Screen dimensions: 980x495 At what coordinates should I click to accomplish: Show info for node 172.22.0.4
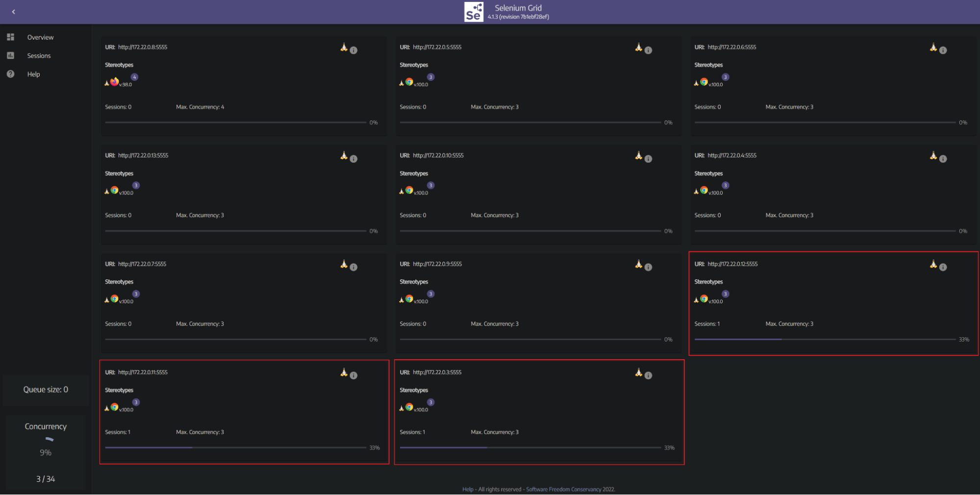coord(943,159)
